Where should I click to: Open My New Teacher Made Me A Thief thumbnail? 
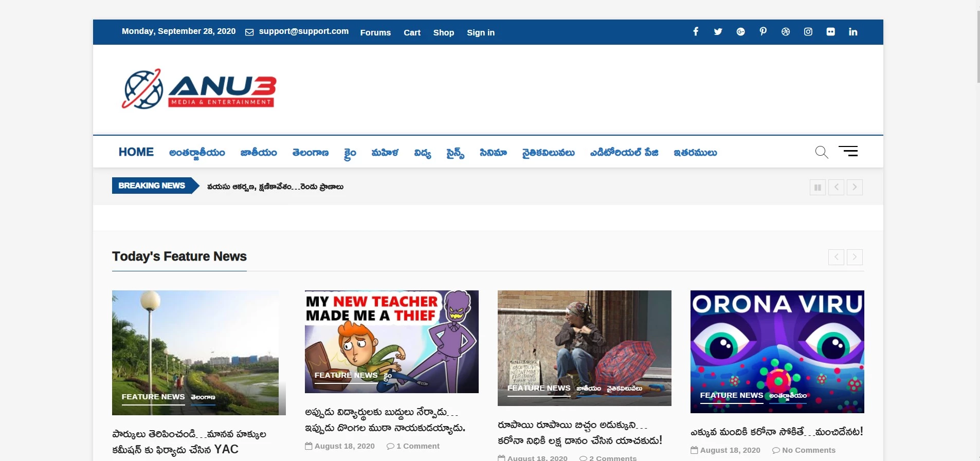pyautogui.click(x=392, y=342)
